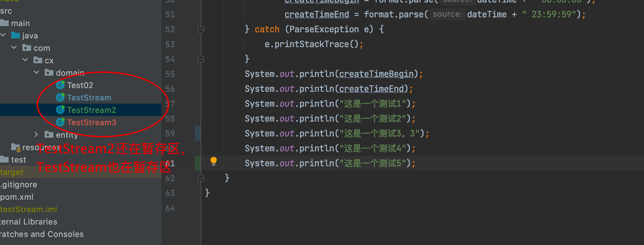Click gutter line number 63
This screenshot has height=245, width=644.
pyautogui.click(x=170, y=193)
